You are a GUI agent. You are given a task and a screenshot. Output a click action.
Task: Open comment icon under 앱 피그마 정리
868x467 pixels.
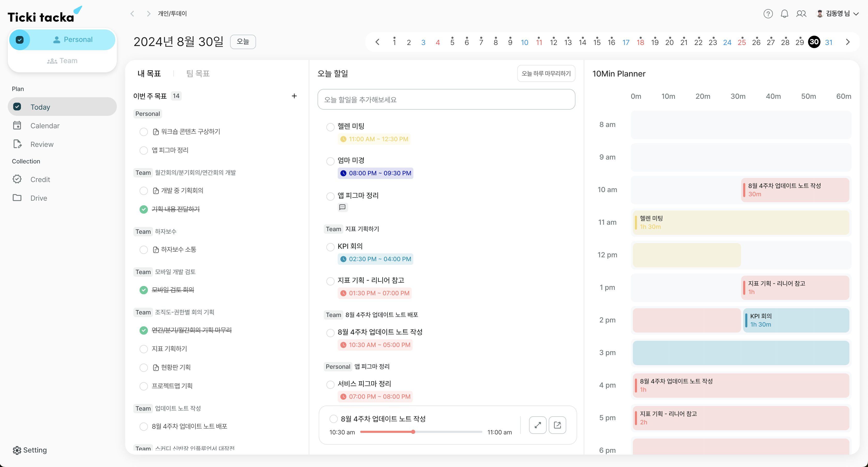pos(342,207)
